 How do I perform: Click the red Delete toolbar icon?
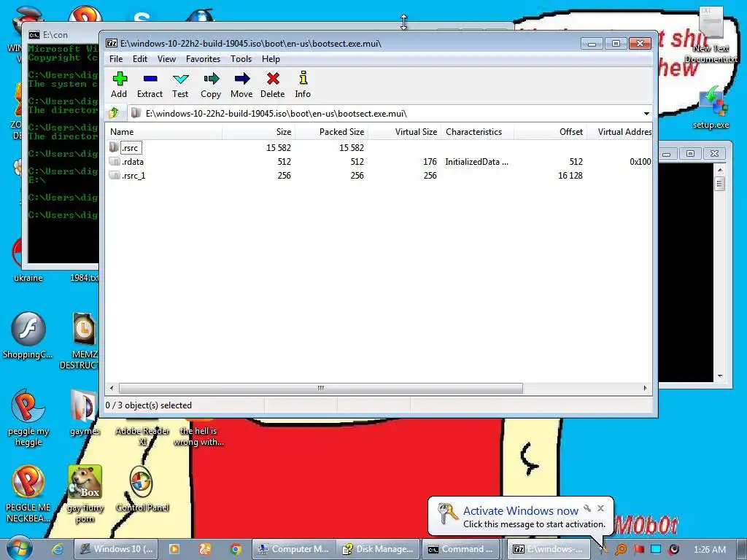273,79
